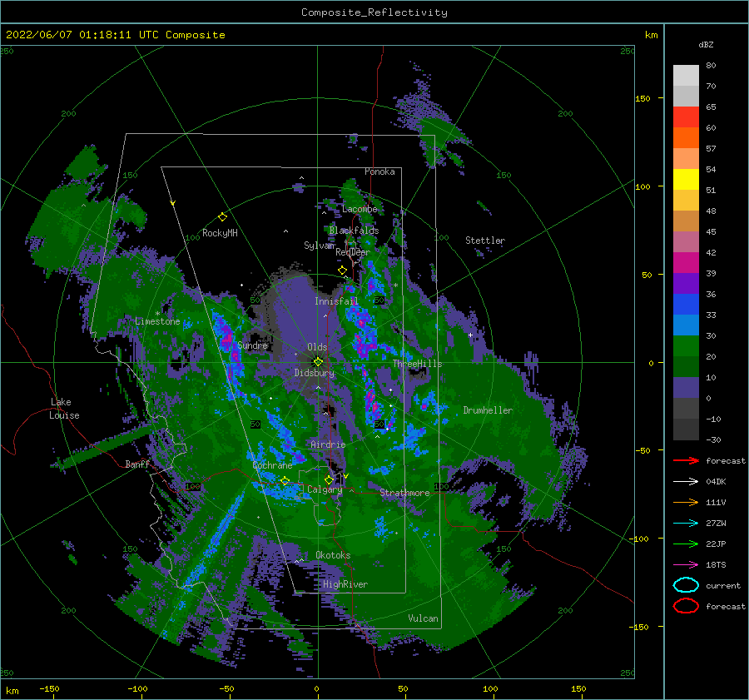Click the Composite_Reflectivity title

pyautogui.click(x=374, y=12)
